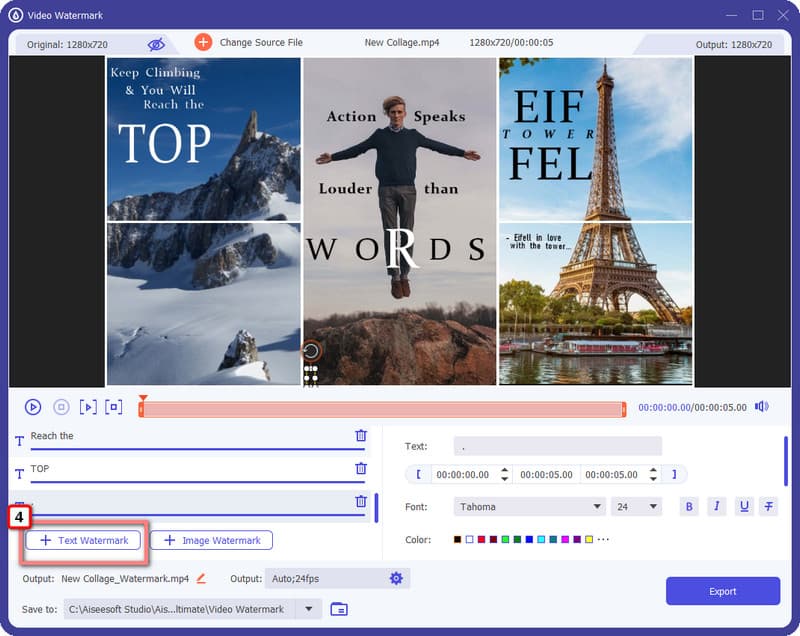Add a new Text Watermark

83,541
